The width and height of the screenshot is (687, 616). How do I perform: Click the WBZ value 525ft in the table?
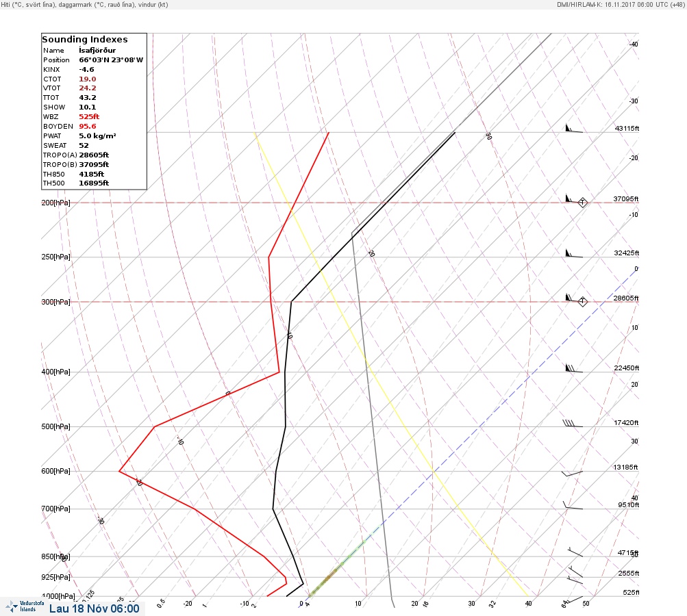[x=89, y=117]
